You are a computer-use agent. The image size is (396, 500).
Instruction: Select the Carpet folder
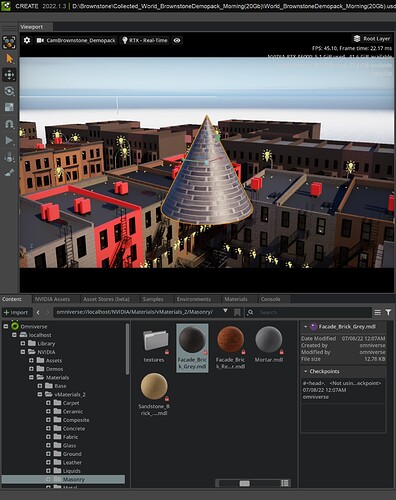click(71, 403)
